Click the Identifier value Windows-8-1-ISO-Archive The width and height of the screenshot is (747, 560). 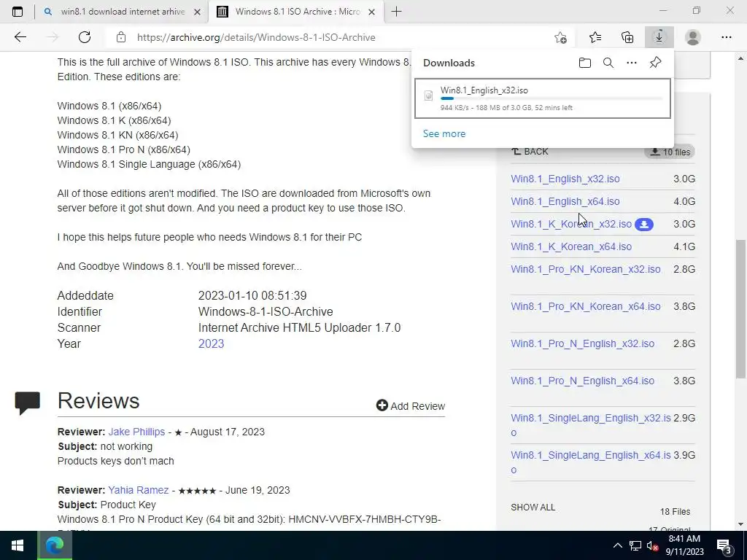(266, 312)
